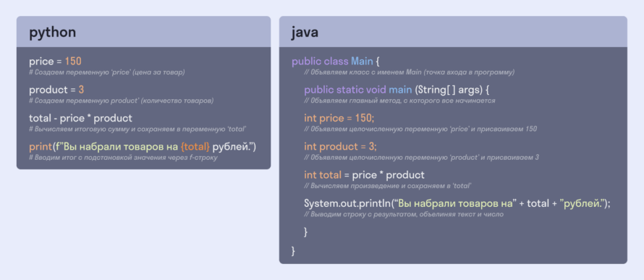Click 'total - price * product' line

(80, 118)
